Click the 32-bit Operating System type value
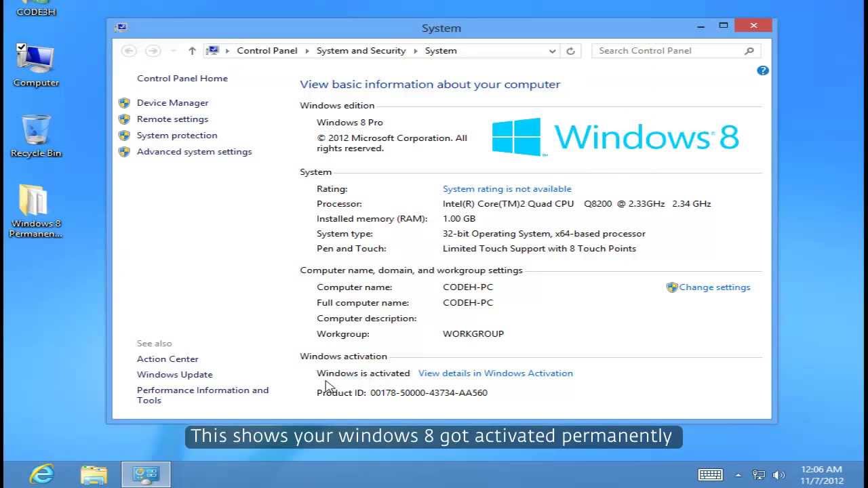The height and width of the screenshot is (488, 868). [x=544, y=234]
